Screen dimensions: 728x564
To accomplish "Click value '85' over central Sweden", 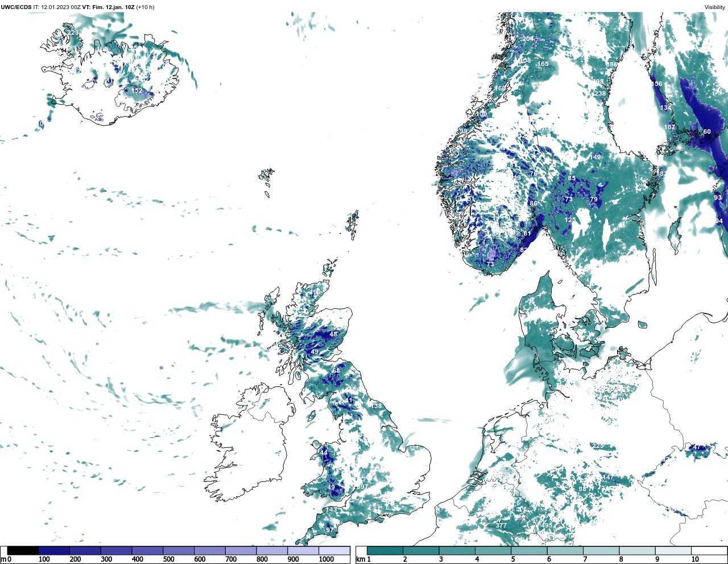I will point(572,179).
